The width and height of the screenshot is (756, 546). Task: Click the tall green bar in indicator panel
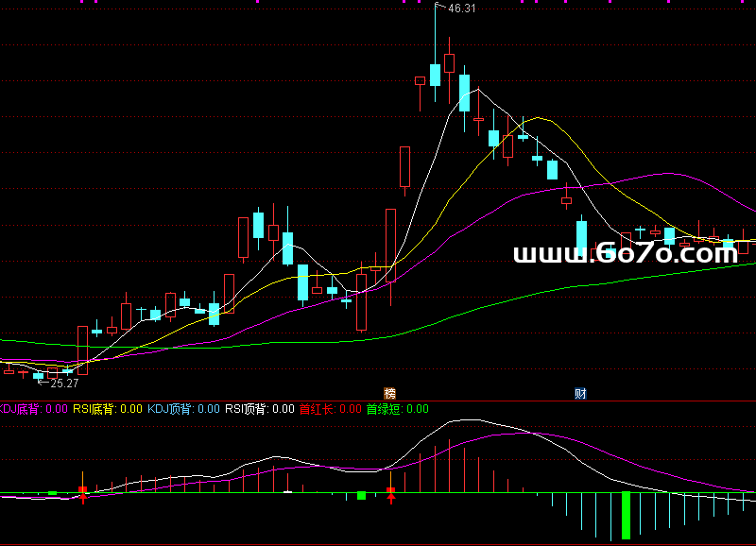click(x=626, y=515)
